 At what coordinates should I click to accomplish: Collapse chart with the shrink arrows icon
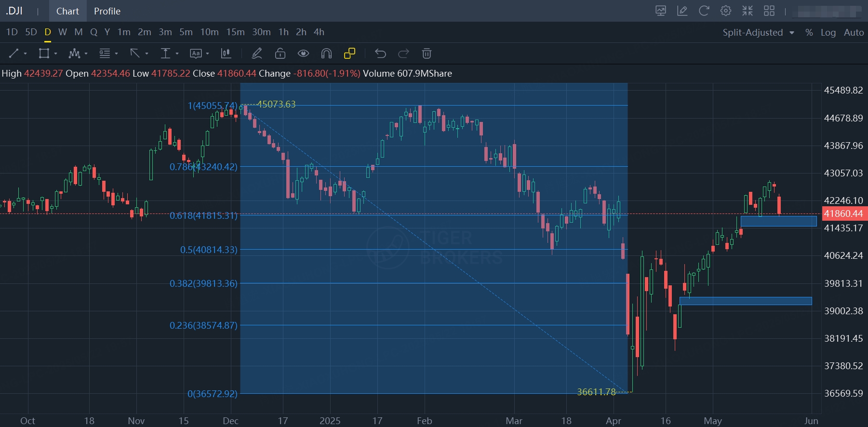coord(748,11)
